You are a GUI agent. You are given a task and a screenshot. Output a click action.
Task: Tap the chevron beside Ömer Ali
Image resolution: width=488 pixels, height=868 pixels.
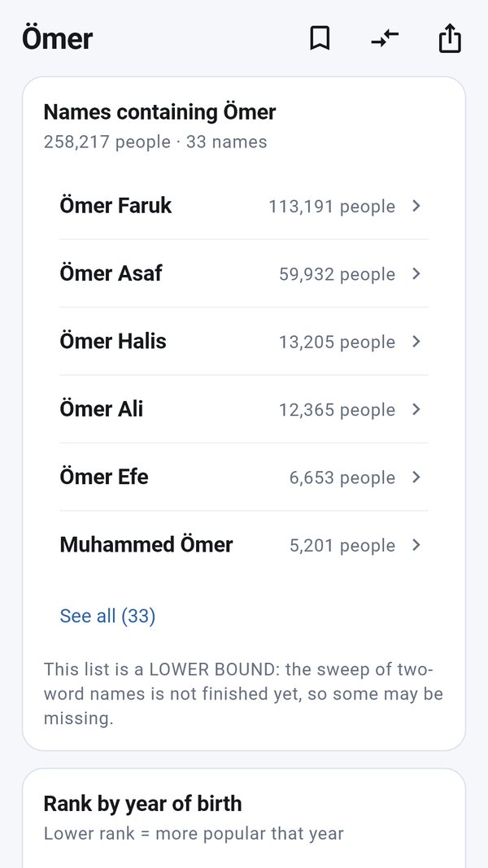pos(416,409)
